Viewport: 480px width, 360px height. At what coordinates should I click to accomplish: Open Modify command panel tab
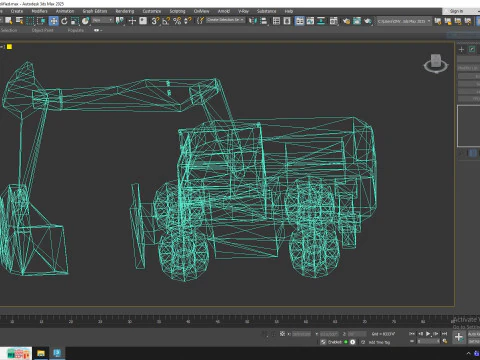[472, 49]
